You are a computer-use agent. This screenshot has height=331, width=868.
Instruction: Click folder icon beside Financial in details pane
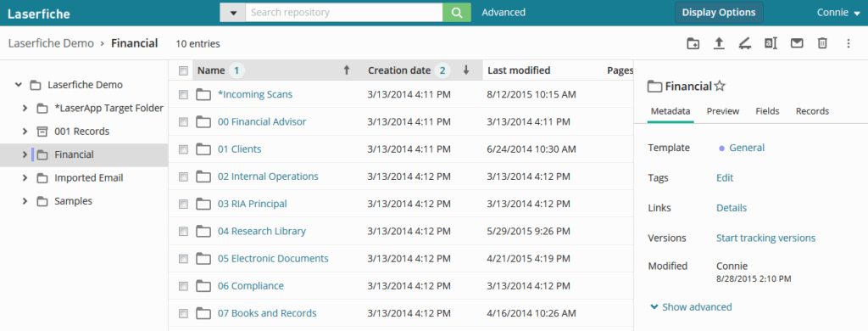[655, 86]
